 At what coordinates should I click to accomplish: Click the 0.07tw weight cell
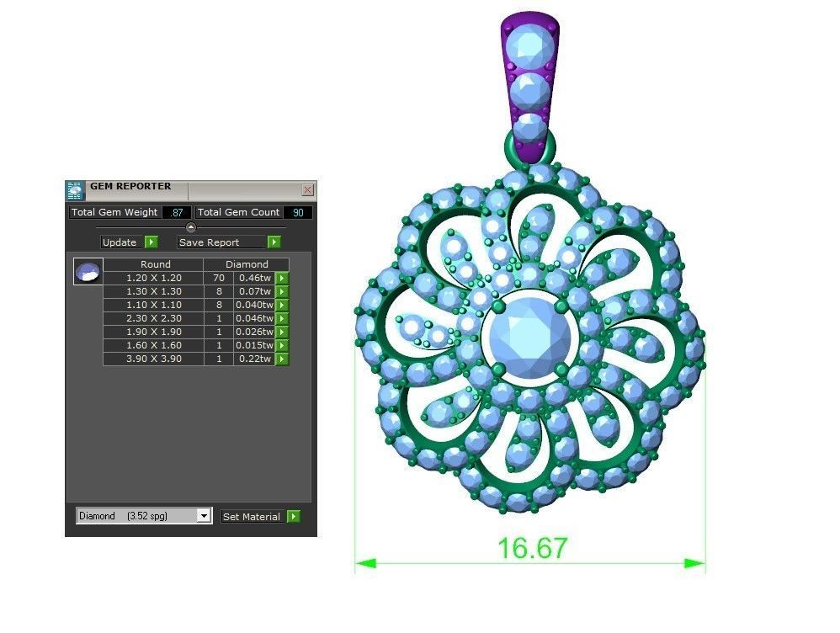(x=254, y=291)
